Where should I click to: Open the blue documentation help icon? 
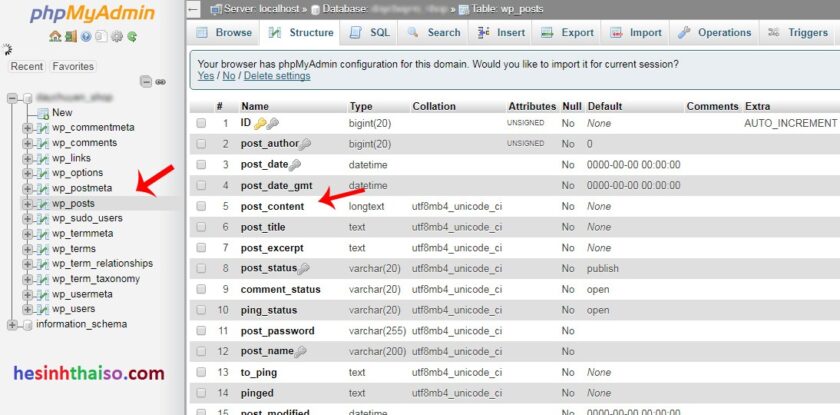click(86, 36)
